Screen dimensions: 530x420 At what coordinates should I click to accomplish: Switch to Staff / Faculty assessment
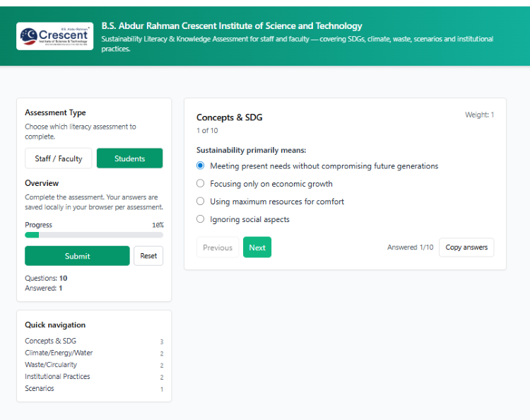tap(59, 158)
